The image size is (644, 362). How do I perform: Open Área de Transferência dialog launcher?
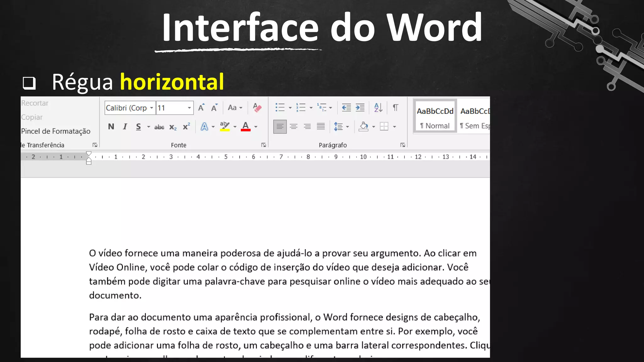point(95,145)
